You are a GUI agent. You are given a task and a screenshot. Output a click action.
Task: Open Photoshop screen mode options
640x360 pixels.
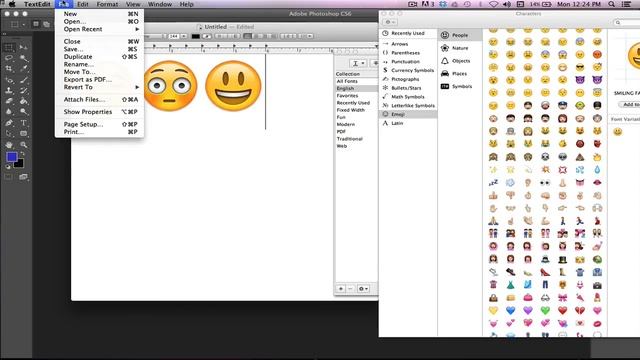[23, 177]
